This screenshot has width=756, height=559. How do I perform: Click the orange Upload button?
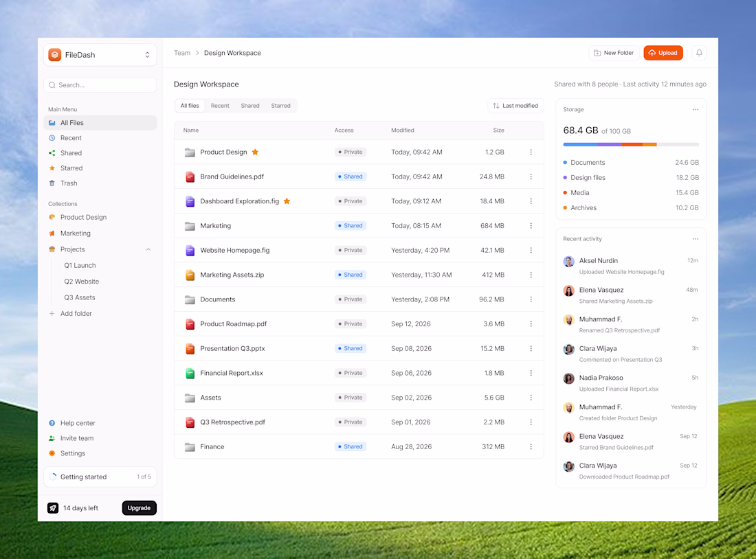click(x=663, y=53)
